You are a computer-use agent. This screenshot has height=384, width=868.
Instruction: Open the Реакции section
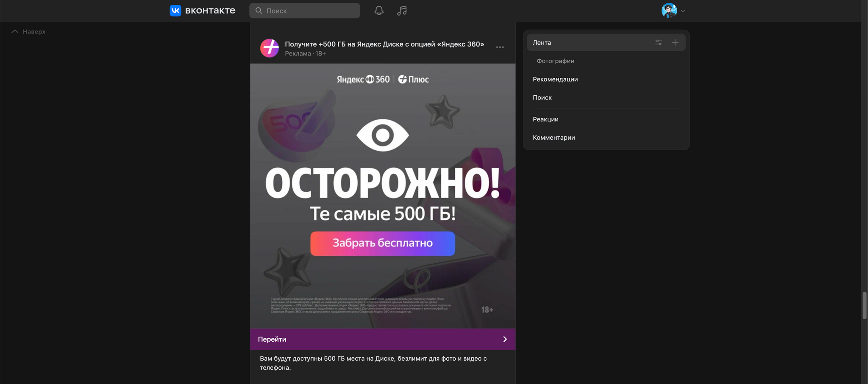(x=545, y=119)
